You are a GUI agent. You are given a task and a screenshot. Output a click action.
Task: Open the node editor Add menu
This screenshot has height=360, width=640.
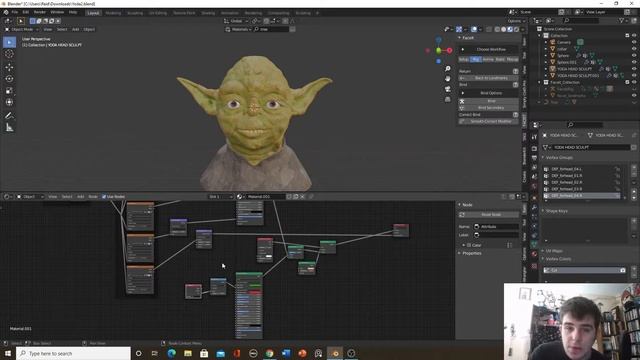(x=80, y=197)
